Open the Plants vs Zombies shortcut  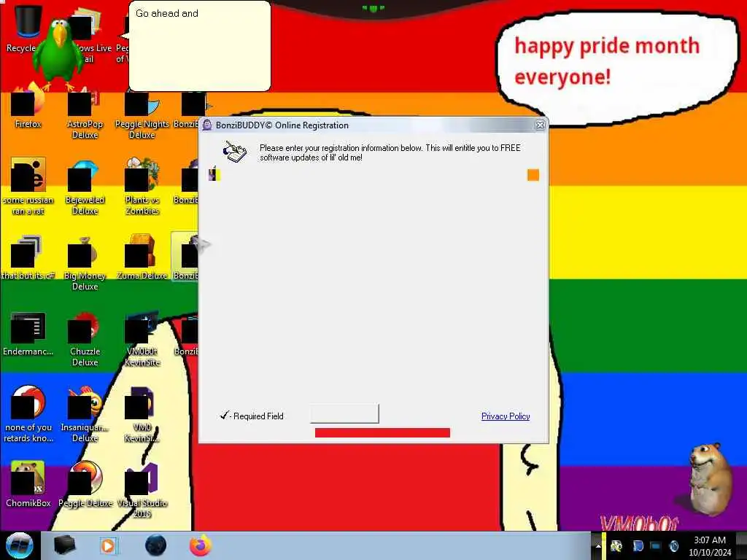(142, 187)
